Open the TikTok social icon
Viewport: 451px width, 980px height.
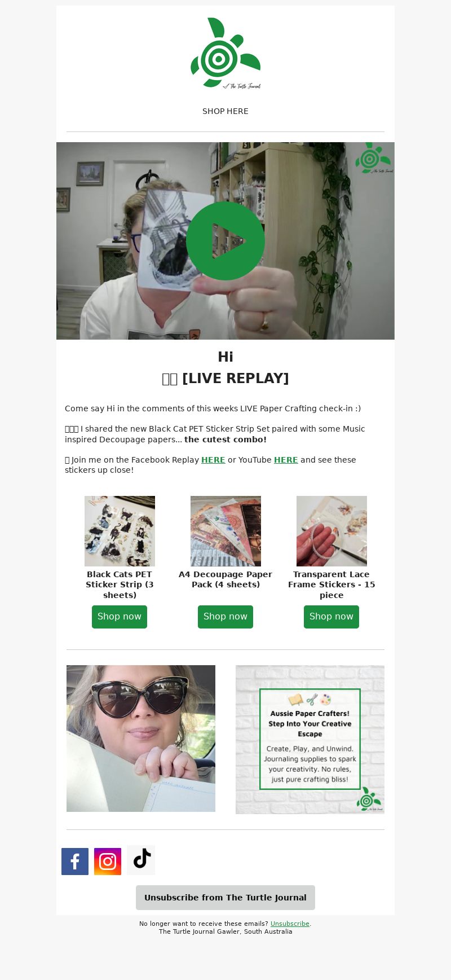pyautogui.click(x=141, y=860)
